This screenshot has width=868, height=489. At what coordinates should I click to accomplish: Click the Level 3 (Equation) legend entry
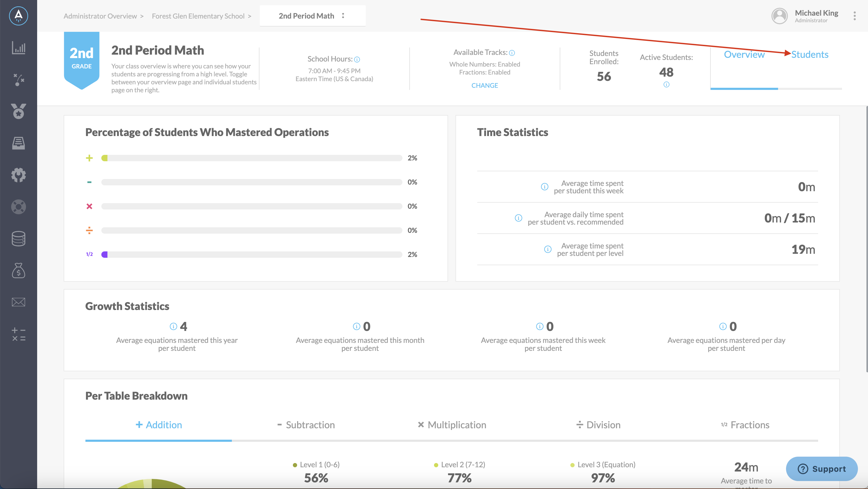[603, 465]
